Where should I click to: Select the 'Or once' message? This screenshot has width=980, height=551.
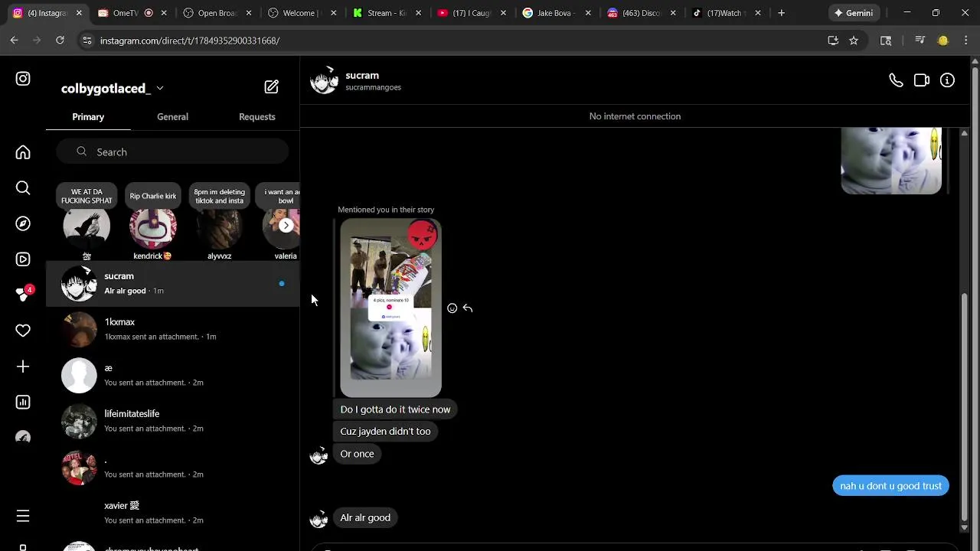click(x=357, y=454)
